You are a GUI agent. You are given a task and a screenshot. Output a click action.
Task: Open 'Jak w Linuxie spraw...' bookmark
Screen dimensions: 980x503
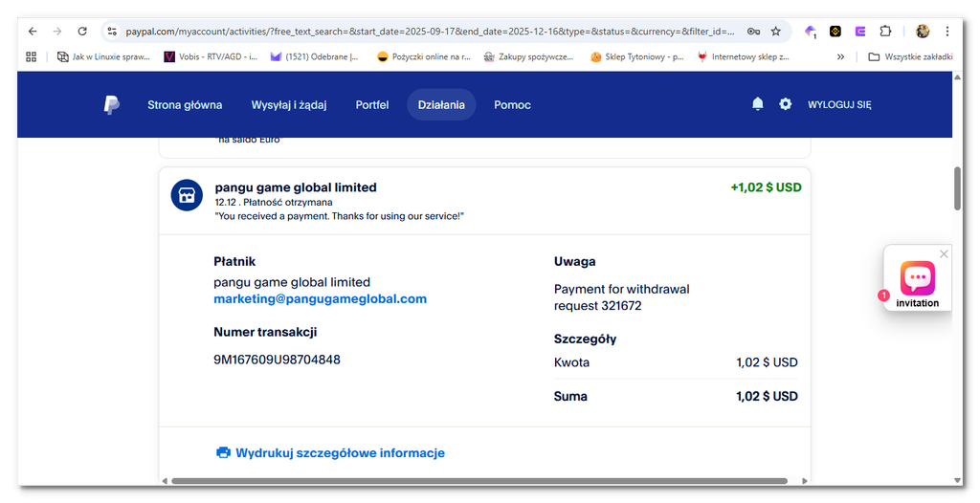click(x=103, y=56)
